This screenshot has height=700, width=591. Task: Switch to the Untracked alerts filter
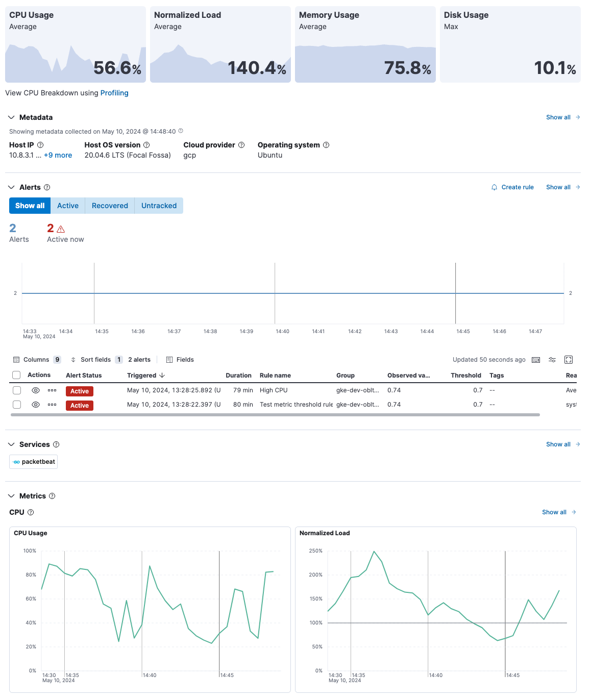pyautogui.click(x=158, y=206)
